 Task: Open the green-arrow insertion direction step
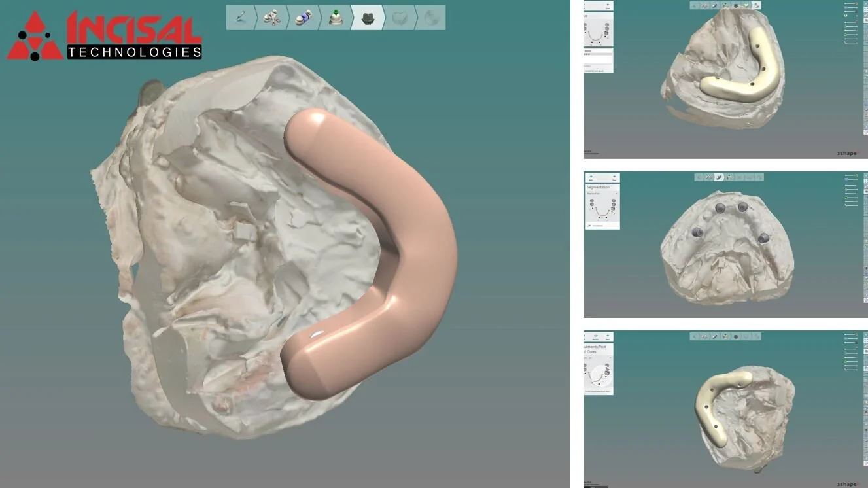(x=336, y=18)
